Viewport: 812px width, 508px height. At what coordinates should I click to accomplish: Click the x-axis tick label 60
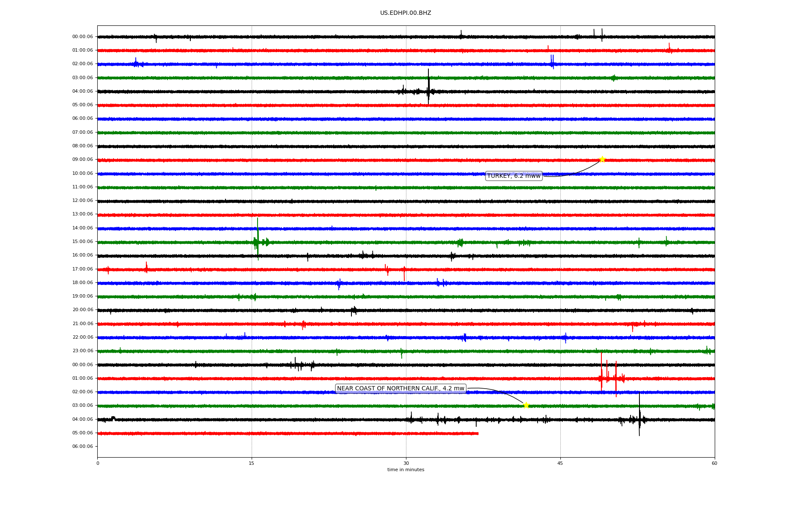pyautogui.click(x=714, y=463)
